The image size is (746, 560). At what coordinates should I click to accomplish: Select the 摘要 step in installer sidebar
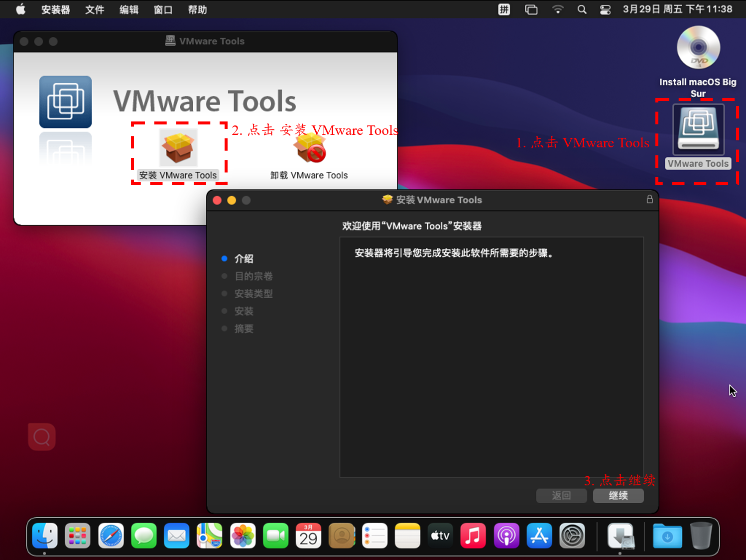point(244,329)
